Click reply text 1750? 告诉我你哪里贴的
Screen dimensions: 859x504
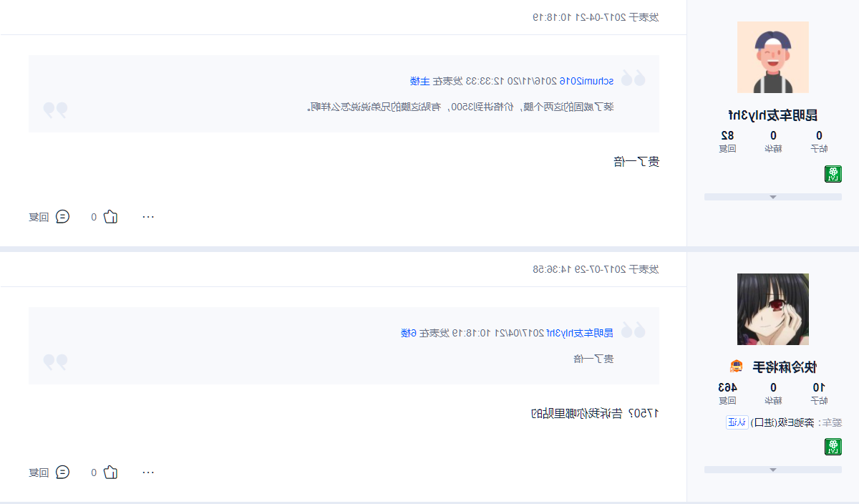tap(594, 413)
